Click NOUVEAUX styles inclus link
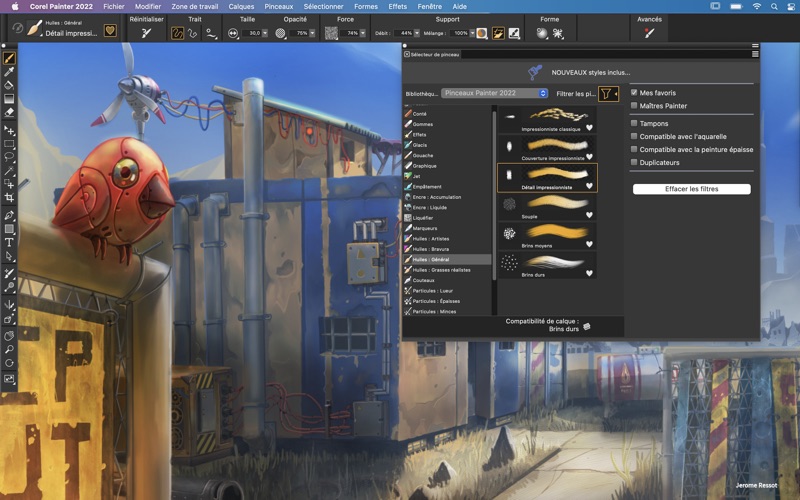 (590, 72)
